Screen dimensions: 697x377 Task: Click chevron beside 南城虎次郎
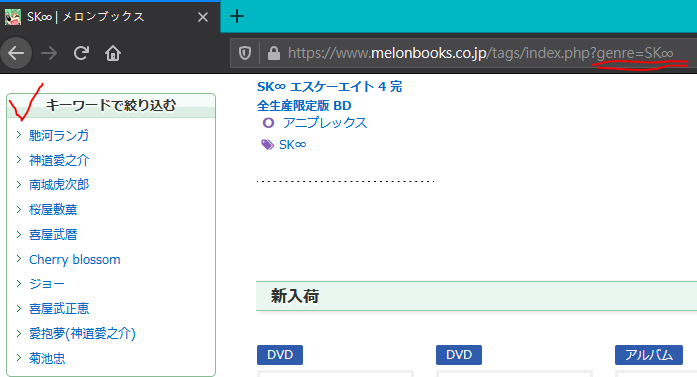[19, 184]
